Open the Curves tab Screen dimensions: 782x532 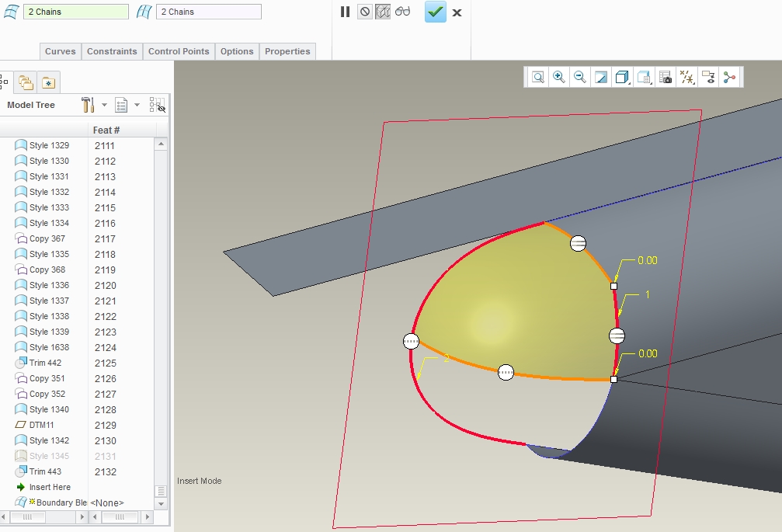pos(61,51)
